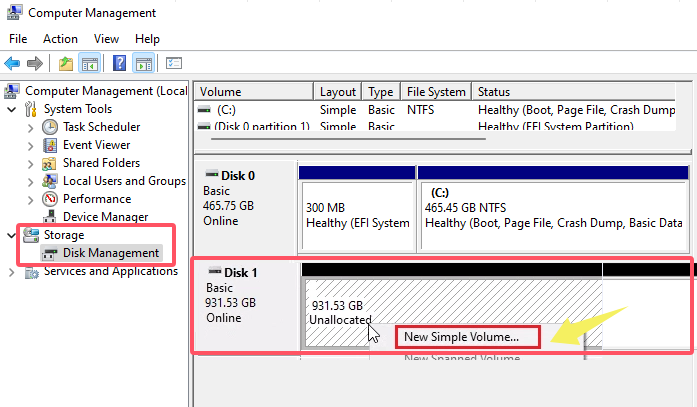Open Device Manager from the tree

[106, 217]
